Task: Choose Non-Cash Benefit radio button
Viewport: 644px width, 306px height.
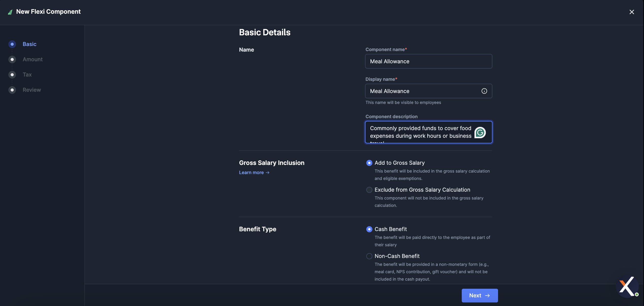Action: click(369, 256)
